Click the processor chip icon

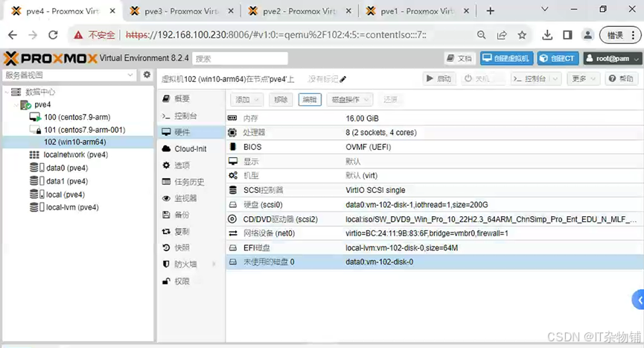pos(232,133)
